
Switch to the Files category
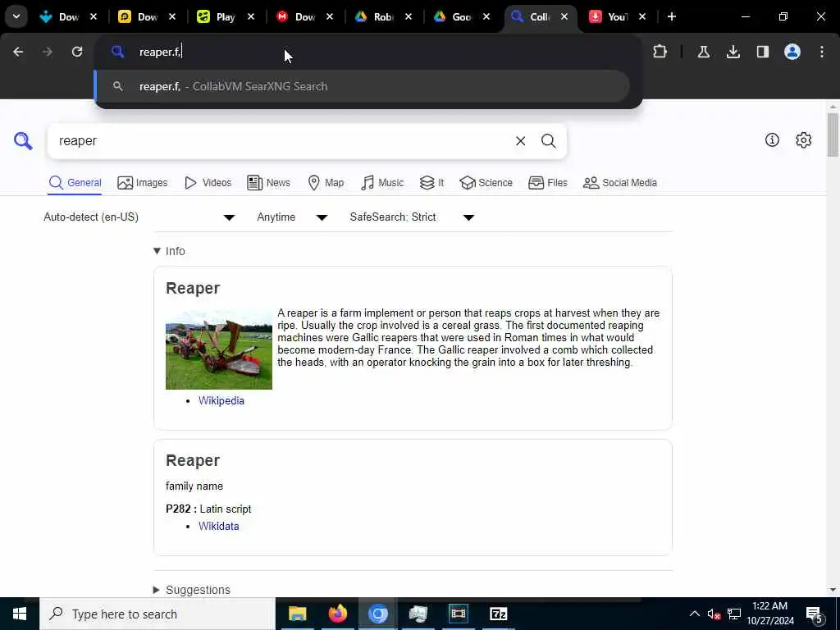tap(547, 183)
